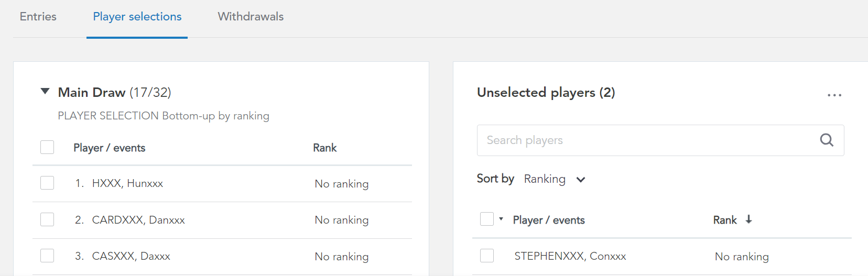Tick the CARDXXX, Danxxx checkbox

click(x=47, y=219)
